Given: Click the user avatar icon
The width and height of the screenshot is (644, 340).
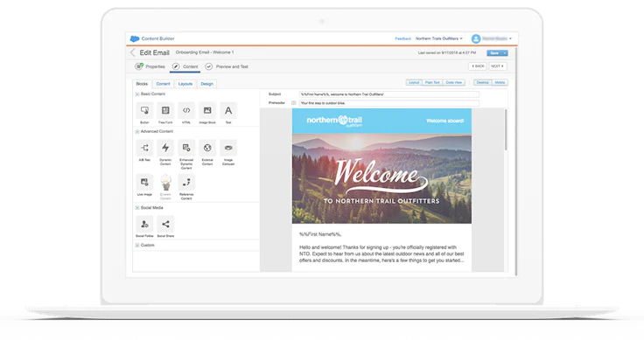Looking at the screenshot, I should click(x=476, y=38).
